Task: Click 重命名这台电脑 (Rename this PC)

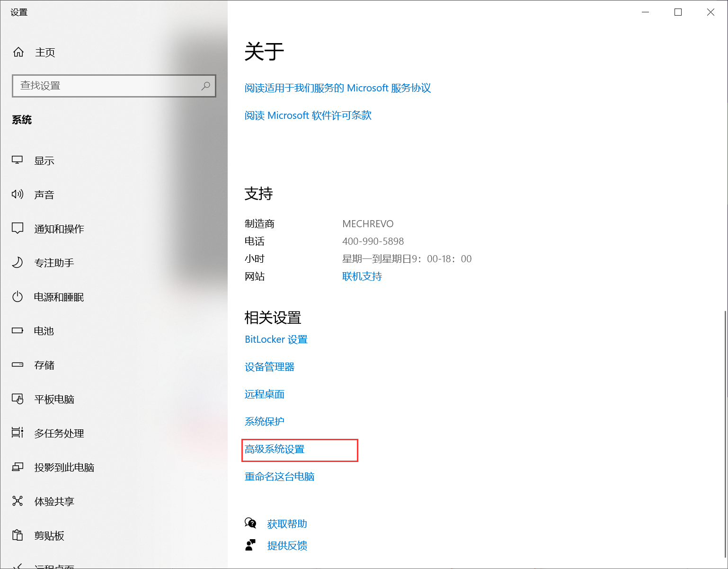Action: [x=279, y=476]
